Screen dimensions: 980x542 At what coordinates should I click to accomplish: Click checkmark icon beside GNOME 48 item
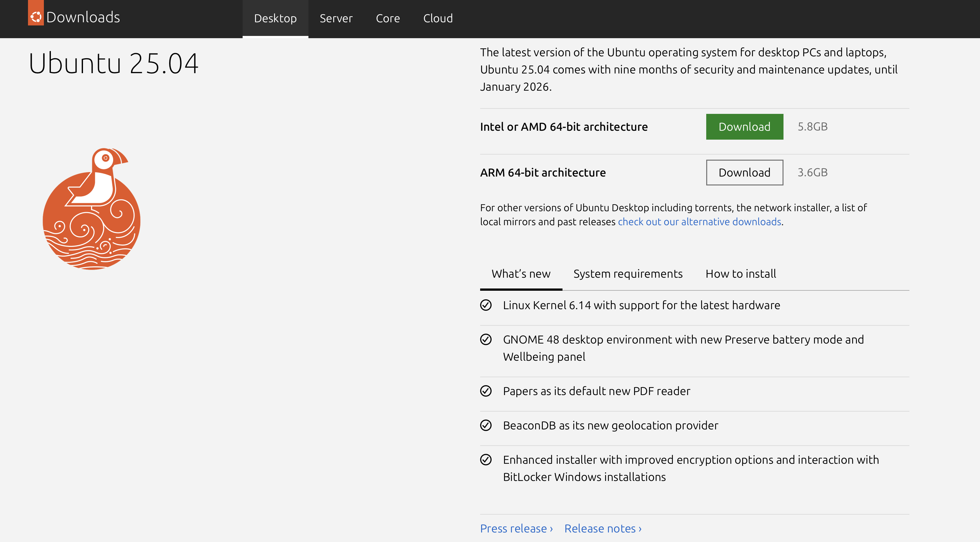[x=486, y=339]
